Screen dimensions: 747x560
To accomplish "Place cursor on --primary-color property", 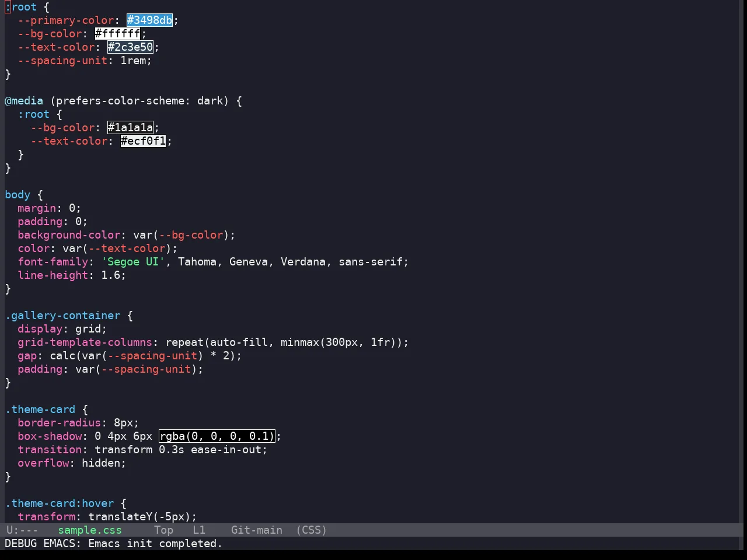I will [x=66, y=20].
